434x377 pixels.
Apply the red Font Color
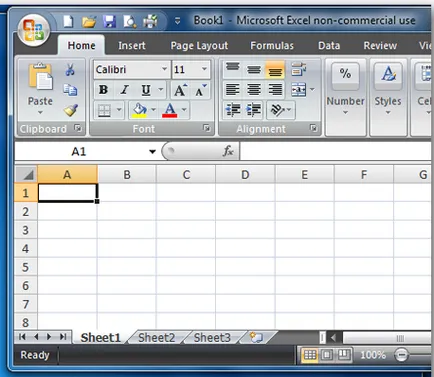pos(170,110)
